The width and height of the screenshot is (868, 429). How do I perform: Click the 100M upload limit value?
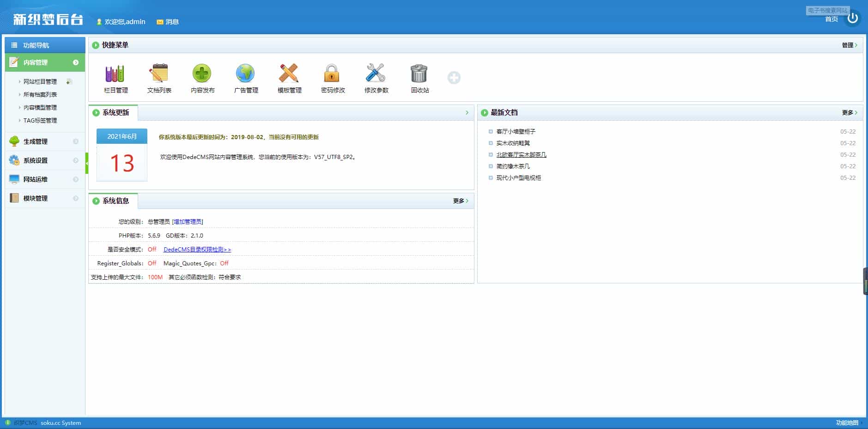pos(155,277)
